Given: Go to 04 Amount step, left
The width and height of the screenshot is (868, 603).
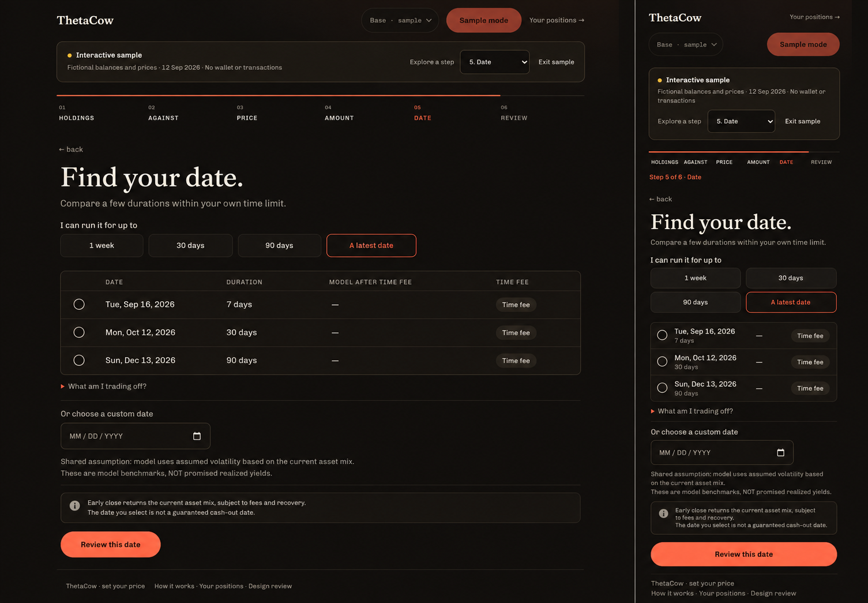Looking at the screenshot, I should [339, 113].
